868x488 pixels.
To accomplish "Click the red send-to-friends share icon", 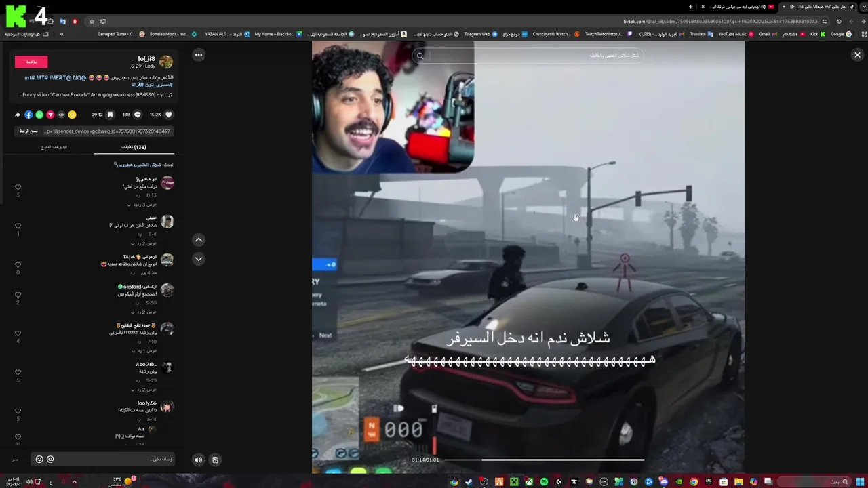I will (x=50, y=115).
